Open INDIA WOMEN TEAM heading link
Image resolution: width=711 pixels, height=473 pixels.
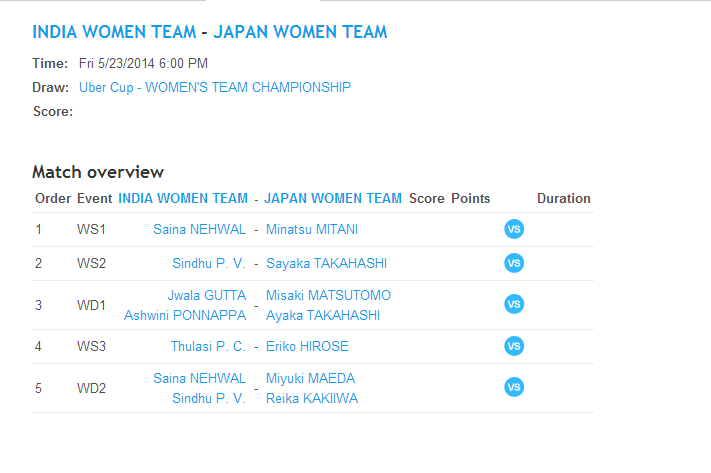(x=114, y=32)
